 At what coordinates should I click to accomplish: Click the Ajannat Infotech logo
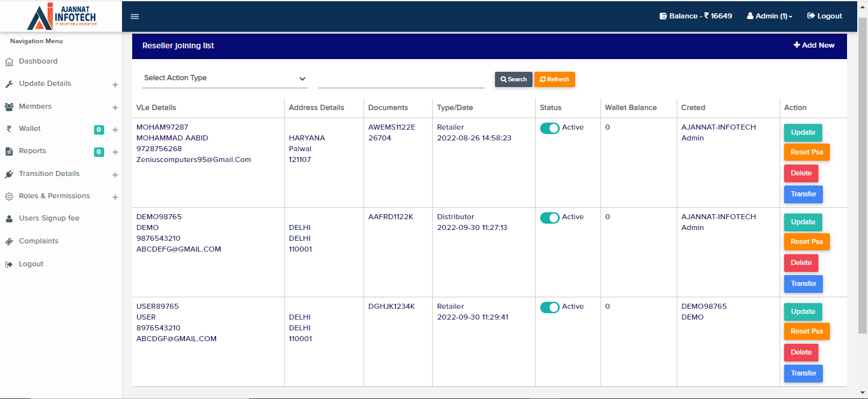61,17
